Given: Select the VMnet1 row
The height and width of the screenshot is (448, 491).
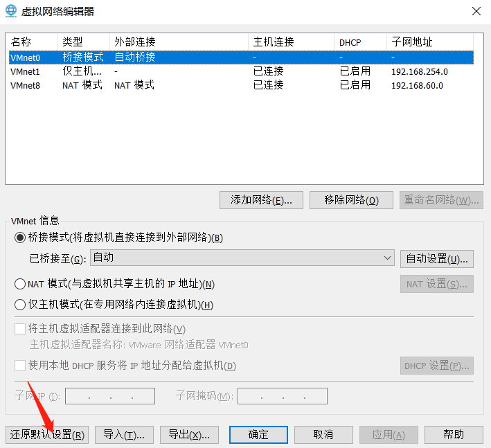Looking at the screenshot, I should (x=241, y=72).
